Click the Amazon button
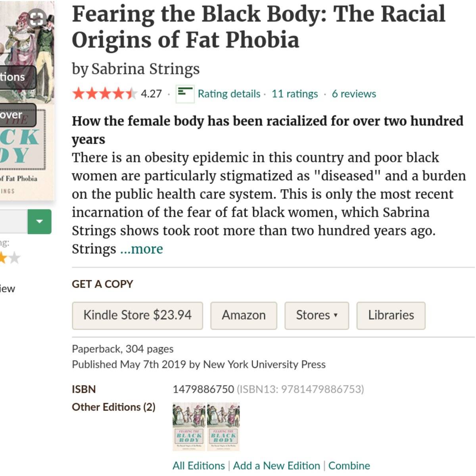The height and width of the screenshot is (476, 476). (244, 315)
